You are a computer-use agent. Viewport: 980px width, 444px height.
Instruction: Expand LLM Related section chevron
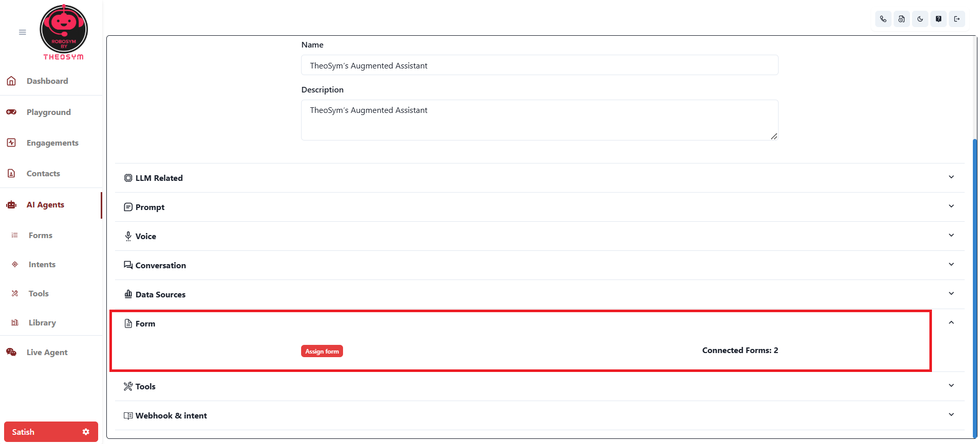(x=951, y=177)
